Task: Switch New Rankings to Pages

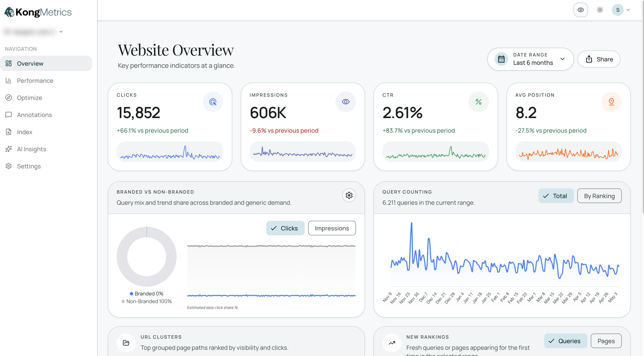Action: [606, 341]
